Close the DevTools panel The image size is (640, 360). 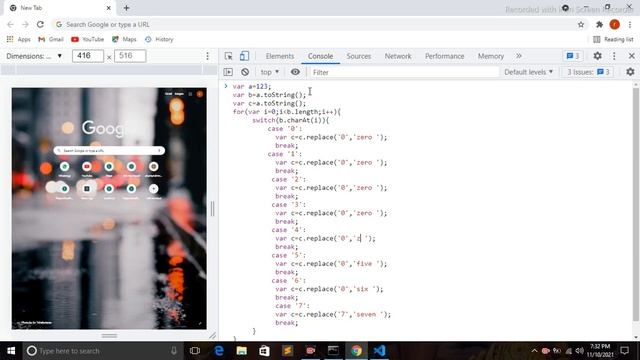(x=631, y=56)
